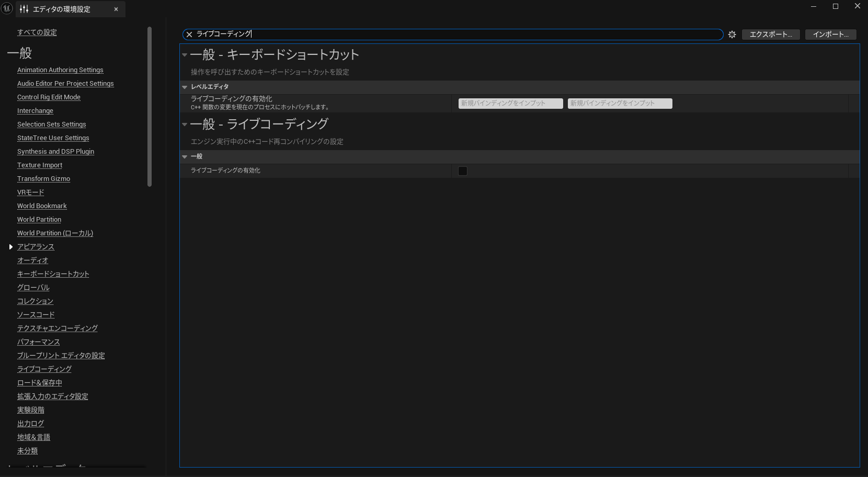Collapse the 一般 - キーボードショートカット section
The height and width of the screenshot is (477, 868).
pyautogui.click(x=185, y=54)
